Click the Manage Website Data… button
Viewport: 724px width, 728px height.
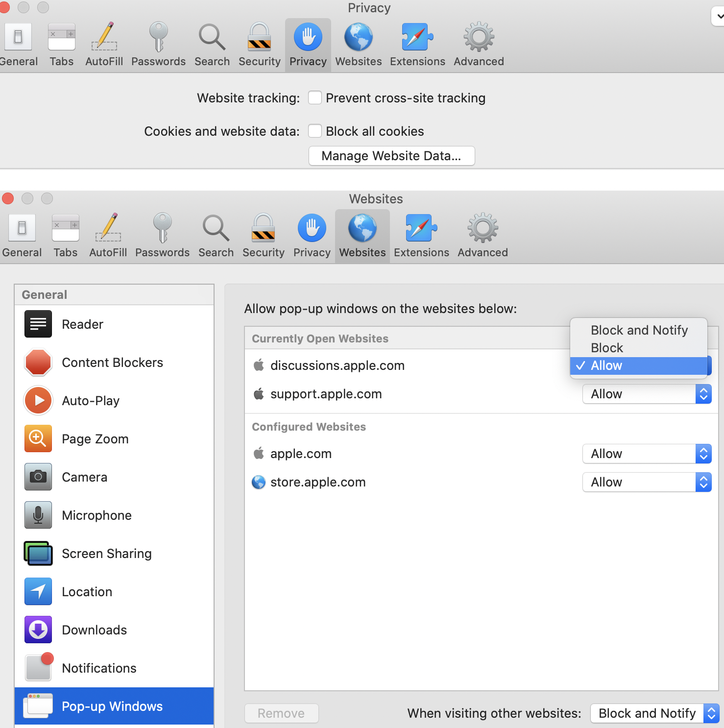point(391,156)
